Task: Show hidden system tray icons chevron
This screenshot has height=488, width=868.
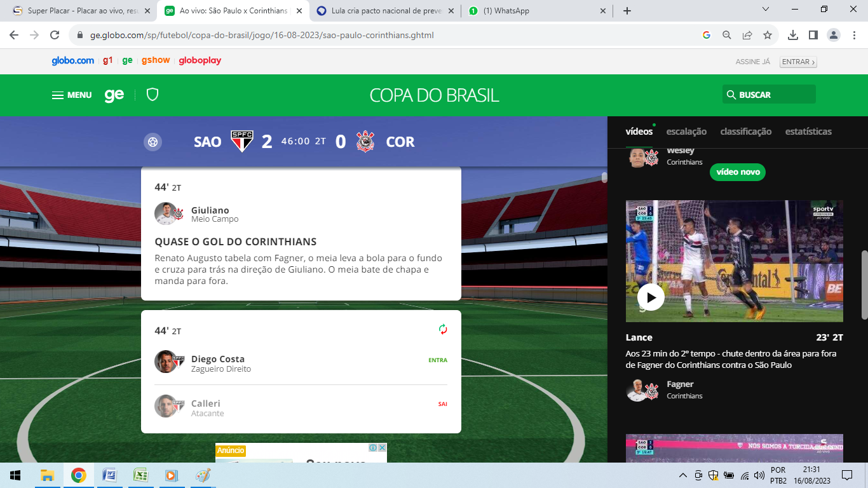Action: [683, 475]
